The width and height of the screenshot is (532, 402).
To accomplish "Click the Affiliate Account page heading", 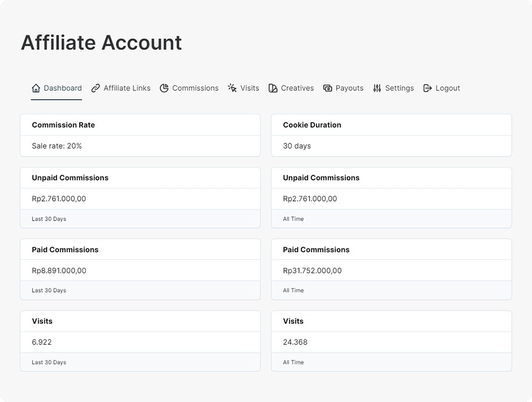I will pyautogui.click(x=102, y=43).
